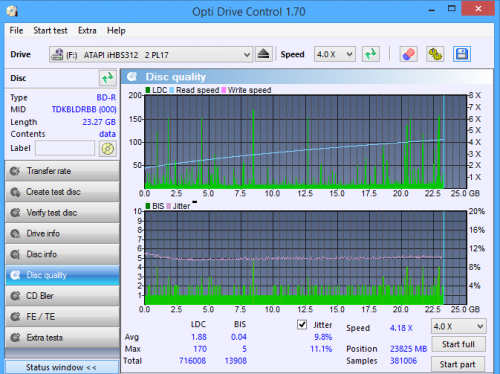Click the Jitter average value 9.8%
This screenshot has height=374, width=500.
click(x=323, y=337)
